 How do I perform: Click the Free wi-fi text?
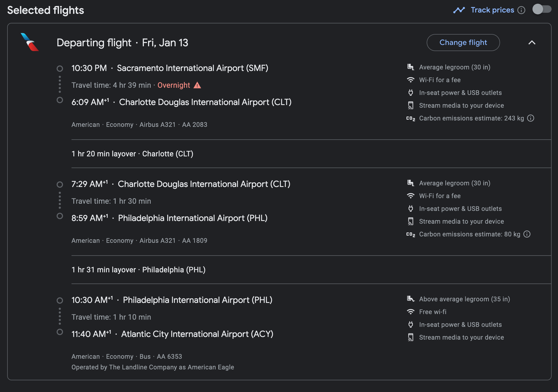[x=433, y=312]
